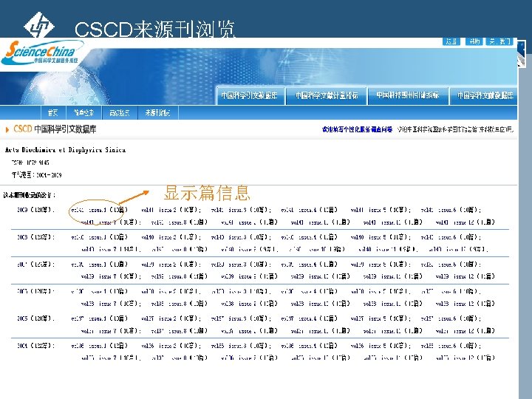Open vol37 issue 12 article list
The height and width of the screenshot is (399, 532).
coord(465,331)
